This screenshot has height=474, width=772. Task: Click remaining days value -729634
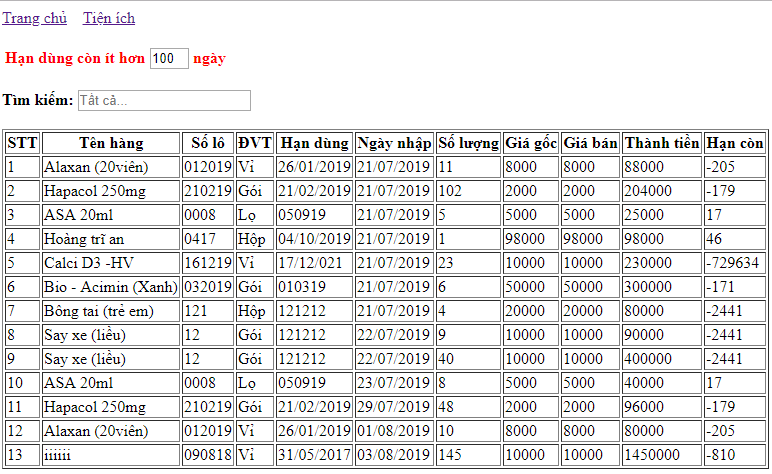pos(735,263)
